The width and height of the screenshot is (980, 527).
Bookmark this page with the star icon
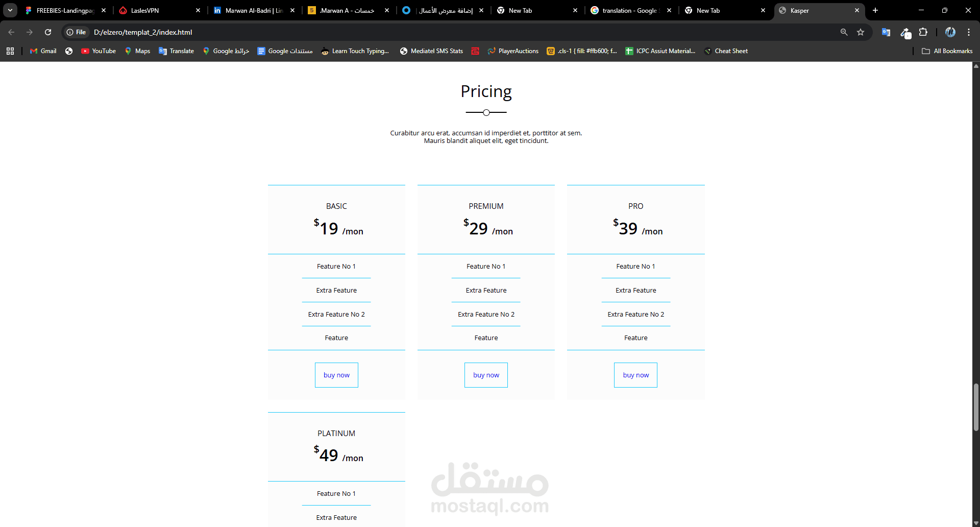tap(861, 32)
